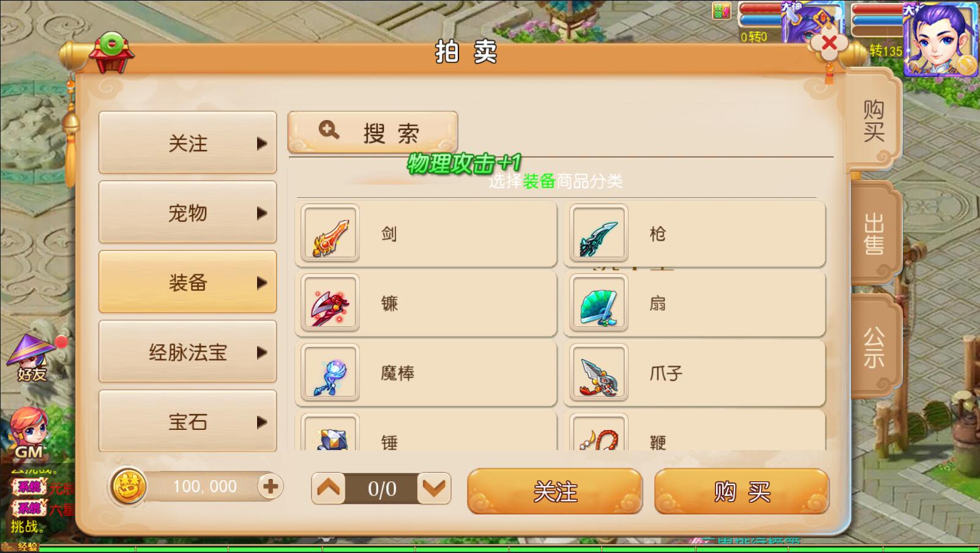The image size is (980, 553).
Task: Go to next page with down arrow
Action: tap(434, 488)
